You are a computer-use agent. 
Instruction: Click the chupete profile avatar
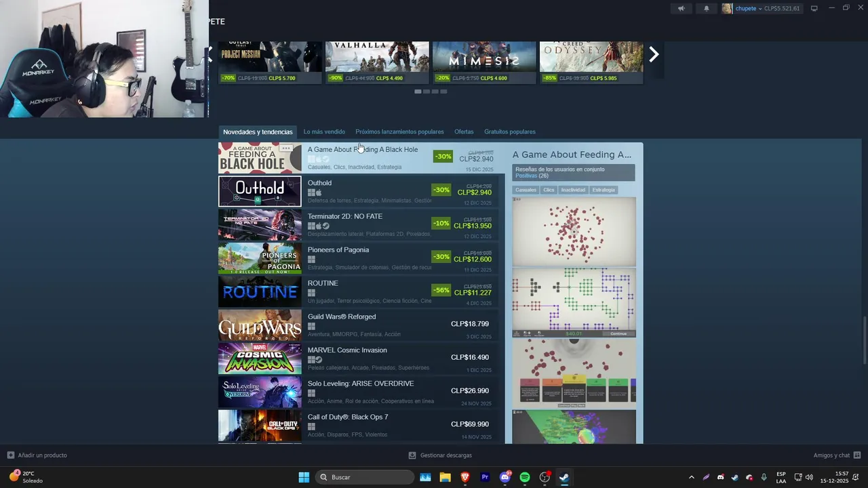click(x=727, y=8)
